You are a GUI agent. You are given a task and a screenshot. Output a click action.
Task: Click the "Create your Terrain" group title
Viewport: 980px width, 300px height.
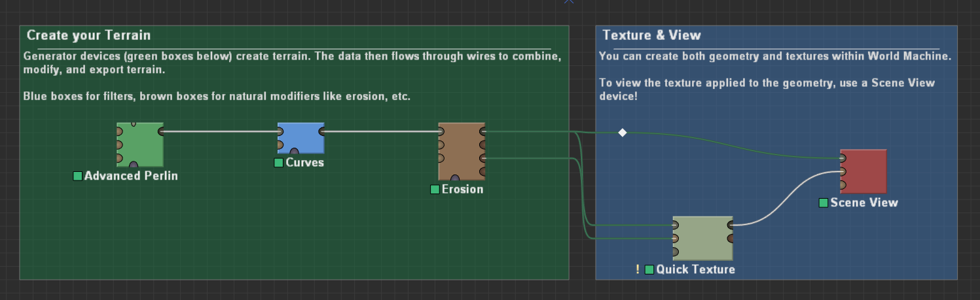(88, 35)
